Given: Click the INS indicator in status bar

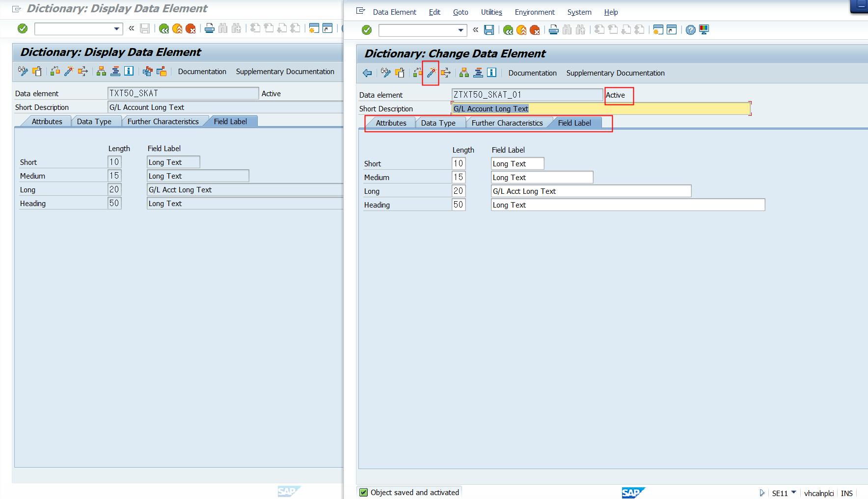Looking at the screenshot, I should (x=847, y=493).
